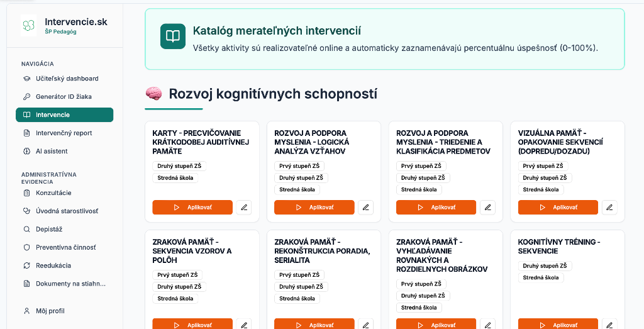Screen dimensions: 644x329
Task: Click ŠP Pedagóg role label
Action: [60, 31]
